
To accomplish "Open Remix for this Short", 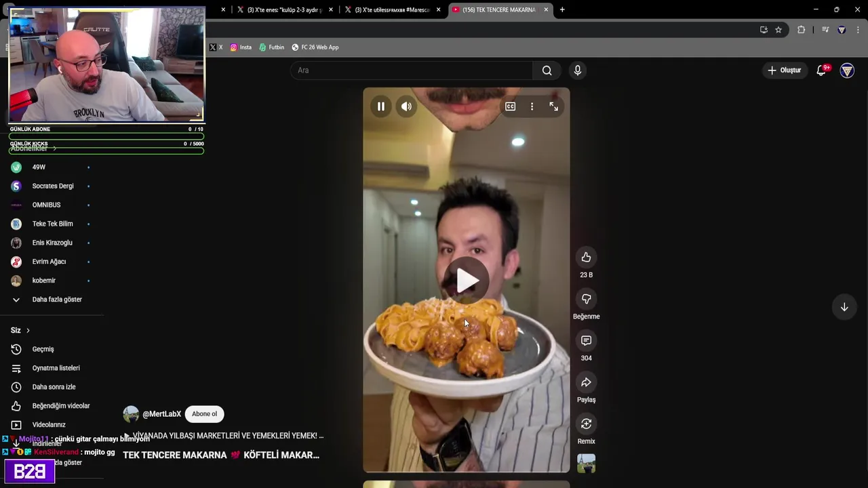I will pos(586,424).
